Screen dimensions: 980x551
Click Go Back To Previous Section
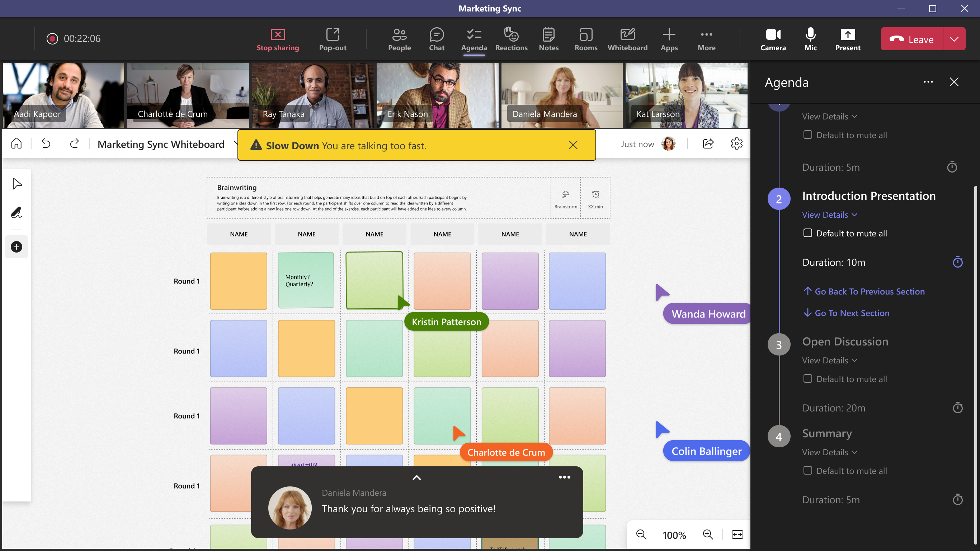click(x=863, y=292)
